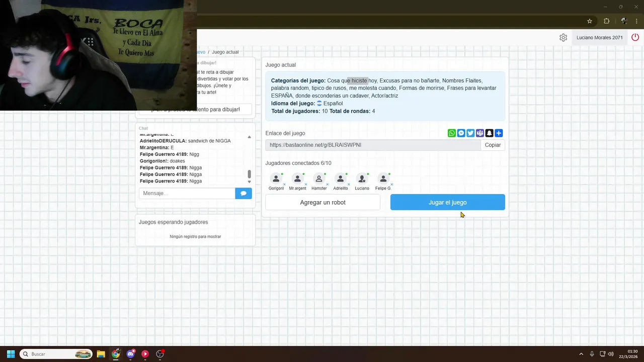644x362 pixels.
Task: Click 'Total de jugadores: 10' text
Action: point(299,111)
